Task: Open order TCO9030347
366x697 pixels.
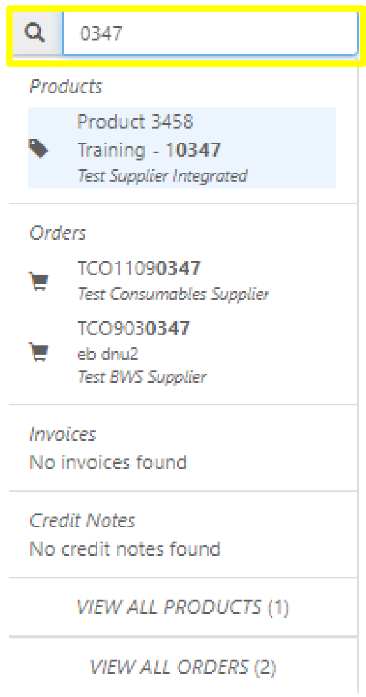Action: click(x=134, y=328)
